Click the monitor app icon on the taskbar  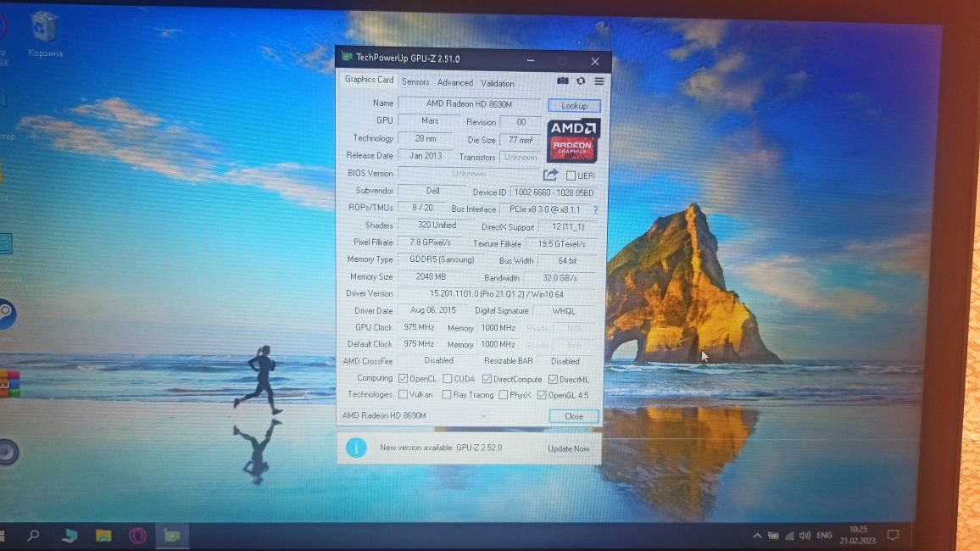coord(70,536)
